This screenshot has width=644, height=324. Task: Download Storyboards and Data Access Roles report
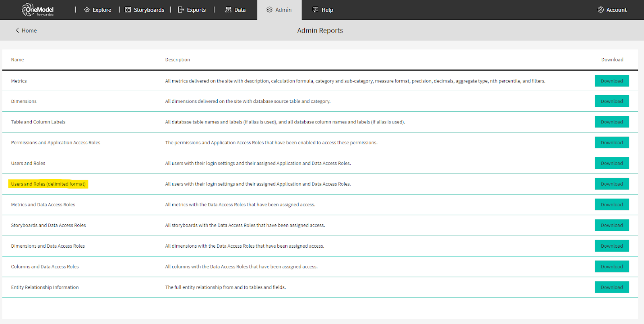point(611,226)
